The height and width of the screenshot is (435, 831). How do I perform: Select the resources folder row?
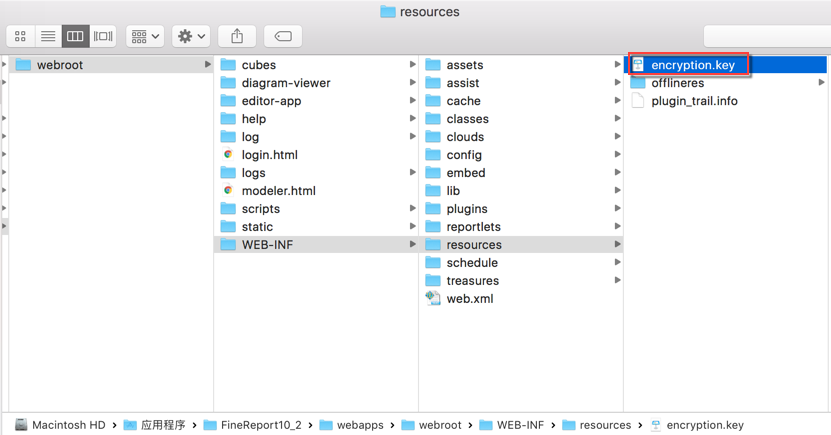pyautogui.click(x=521, y=245)
